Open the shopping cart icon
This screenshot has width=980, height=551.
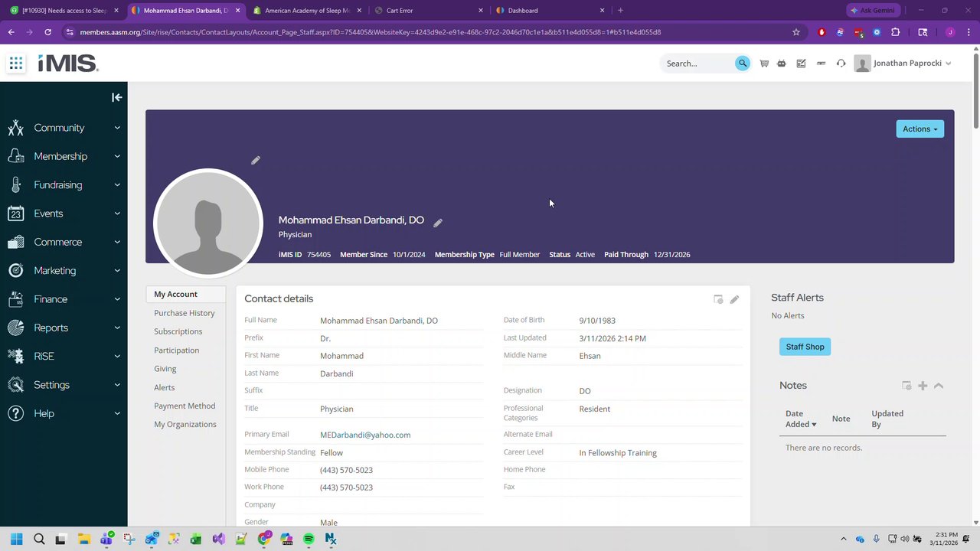tap(764, 64)
